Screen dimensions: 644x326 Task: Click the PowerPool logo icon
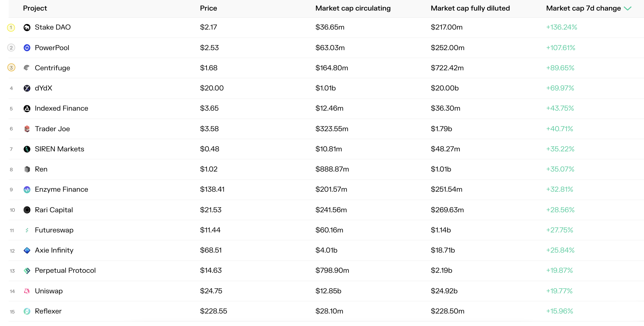pyautogui.click(x=27, y=48)
